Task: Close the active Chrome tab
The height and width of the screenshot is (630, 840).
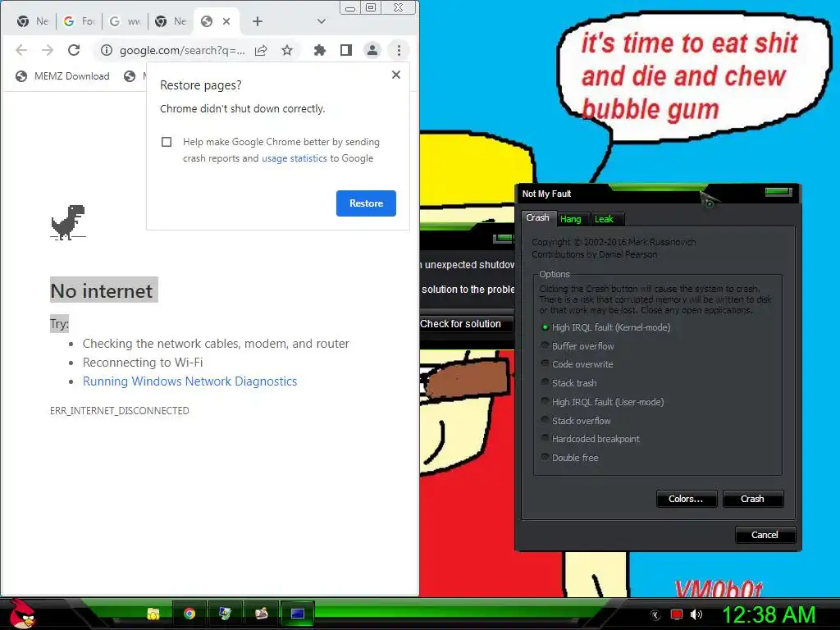Action: [x=226, y=21]
